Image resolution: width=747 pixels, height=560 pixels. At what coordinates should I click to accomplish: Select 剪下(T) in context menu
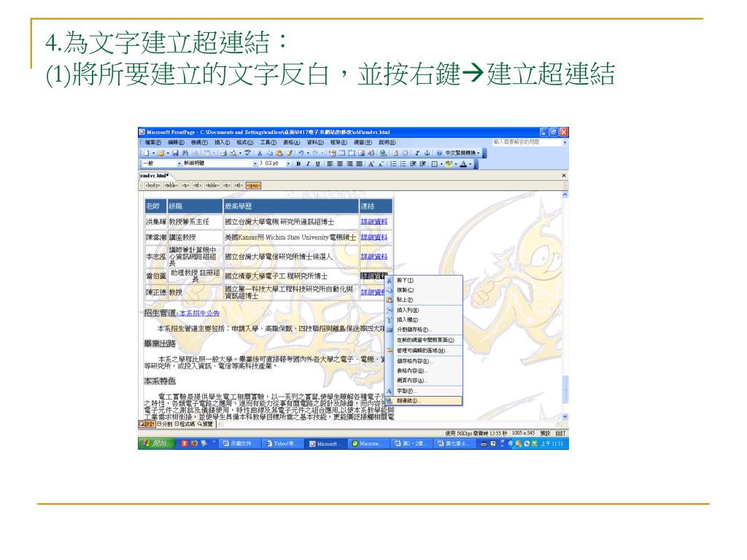[424, 281]
